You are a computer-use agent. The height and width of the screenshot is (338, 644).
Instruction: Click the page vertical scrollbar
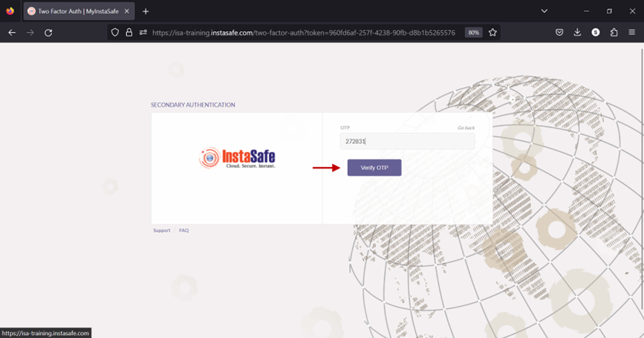(x=642, y=178)
